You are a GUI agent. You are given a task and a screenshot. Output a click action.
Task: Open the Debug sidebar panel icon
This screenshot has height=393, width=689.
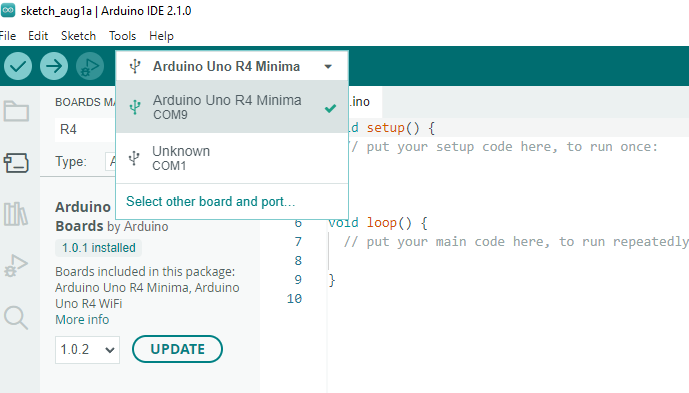tap(16, 266)
